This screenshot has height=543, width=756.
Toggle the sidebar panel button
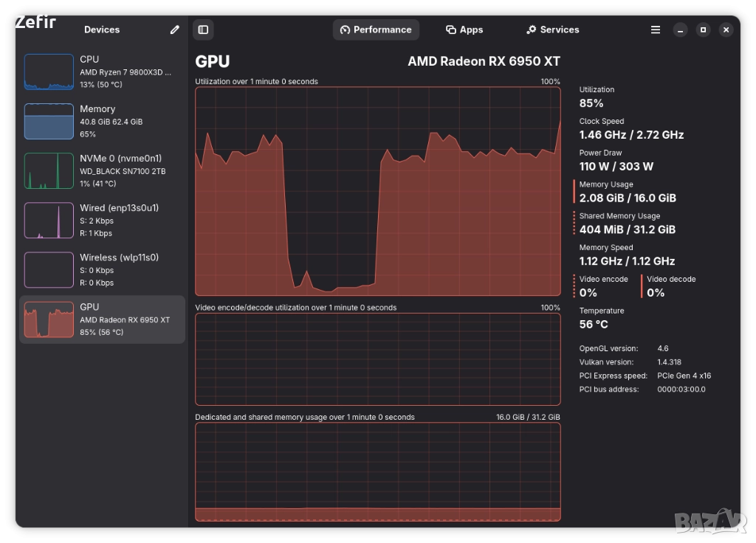click(x=203, y=30)
